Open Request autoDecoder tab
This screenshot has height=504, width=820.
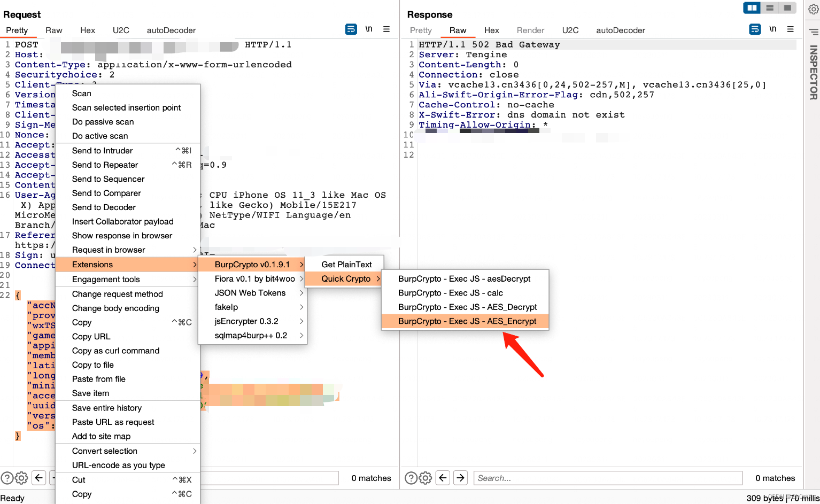[x=171, y=30]
